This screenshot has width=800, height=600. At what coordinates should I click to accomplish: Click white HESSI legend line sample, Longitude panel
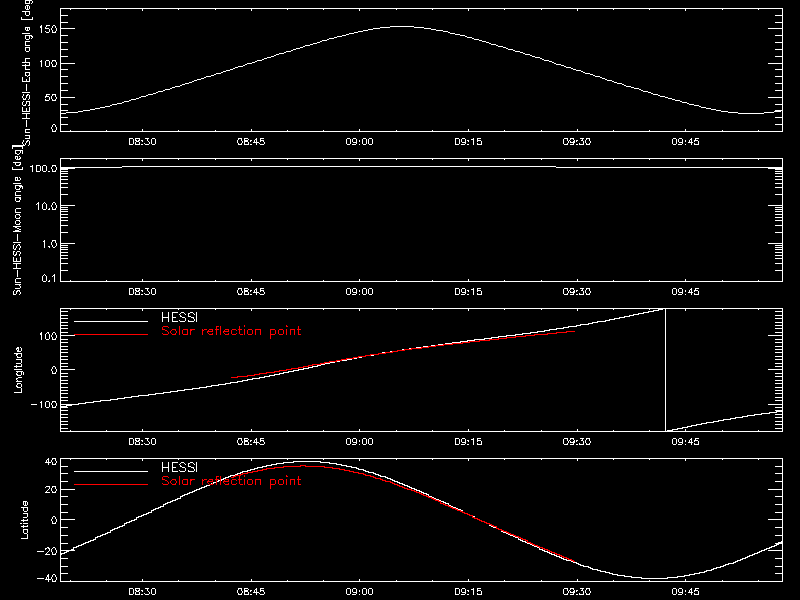[x=111, y=321]
